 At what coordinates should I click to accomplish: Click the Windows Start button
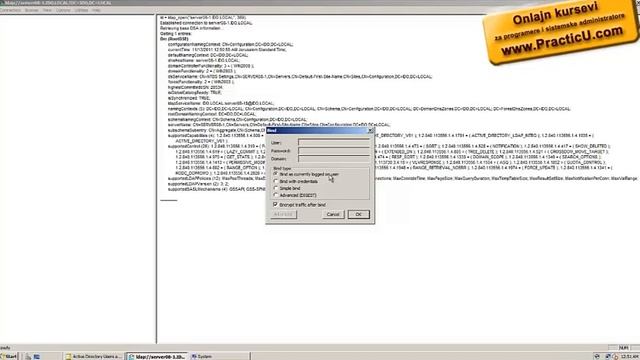pos(9,356)
